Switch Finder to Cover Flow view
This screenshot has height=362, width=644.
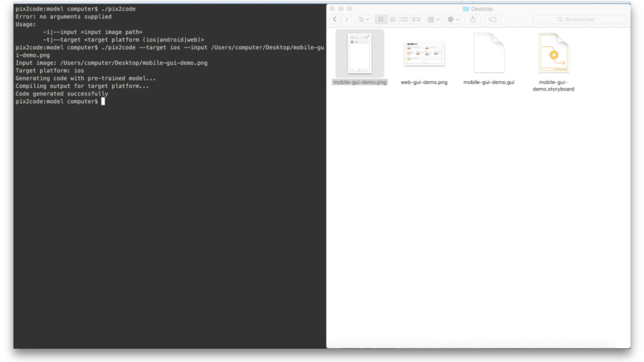[416, 19]
